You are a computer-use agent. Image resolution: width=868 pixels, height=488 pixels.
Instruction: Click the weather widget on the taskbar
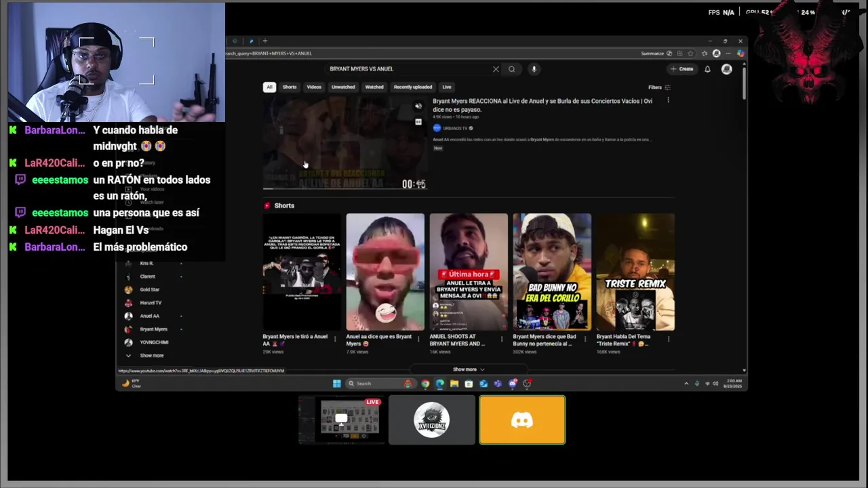(x=131, y=383)
